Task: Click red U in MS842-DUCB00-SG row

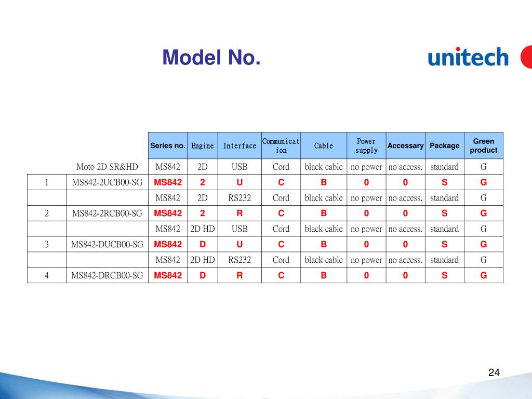Action: point(240,244)
